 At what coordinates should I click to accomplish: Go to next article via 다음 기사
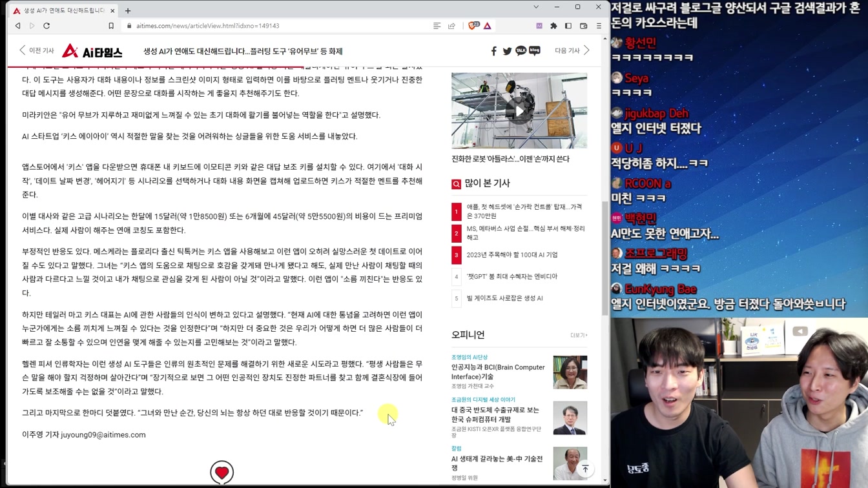572,50
